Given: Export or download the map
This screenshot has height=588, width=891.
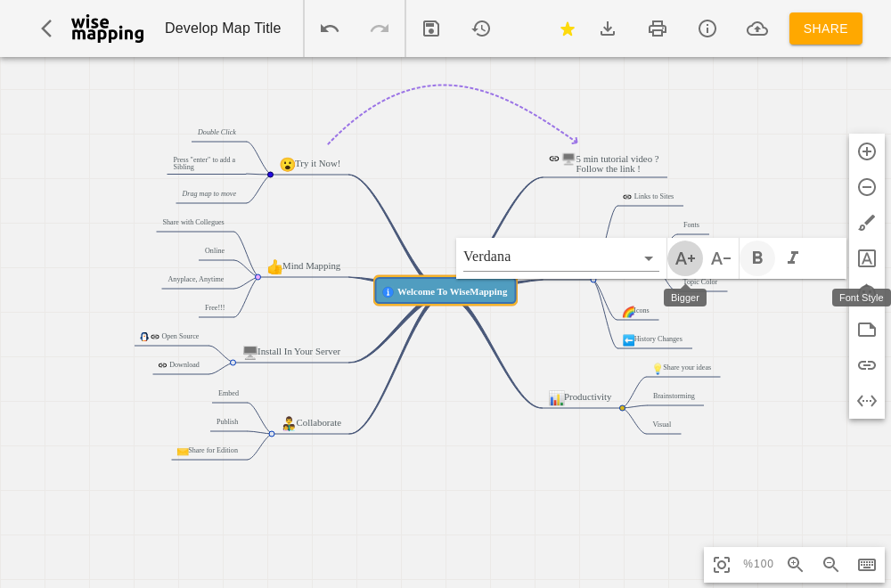Looking at the screenshot, I should 608,29.
